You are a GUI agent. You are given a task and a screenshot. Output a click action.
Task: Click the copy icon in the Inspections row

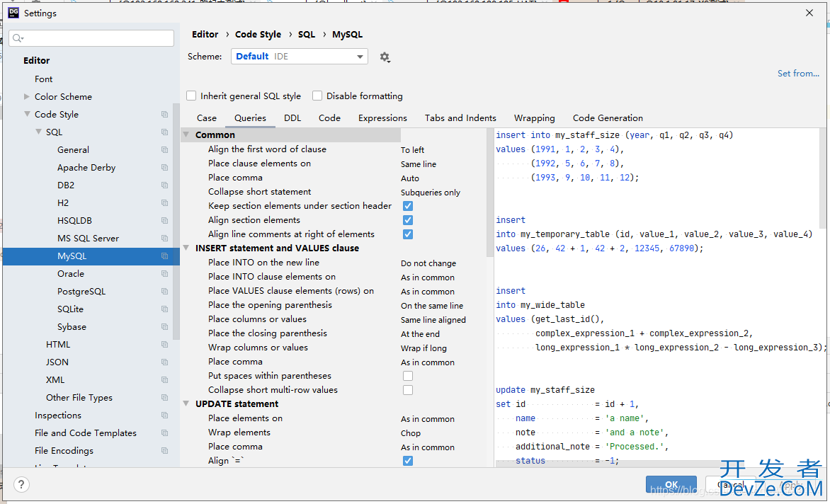164,416
